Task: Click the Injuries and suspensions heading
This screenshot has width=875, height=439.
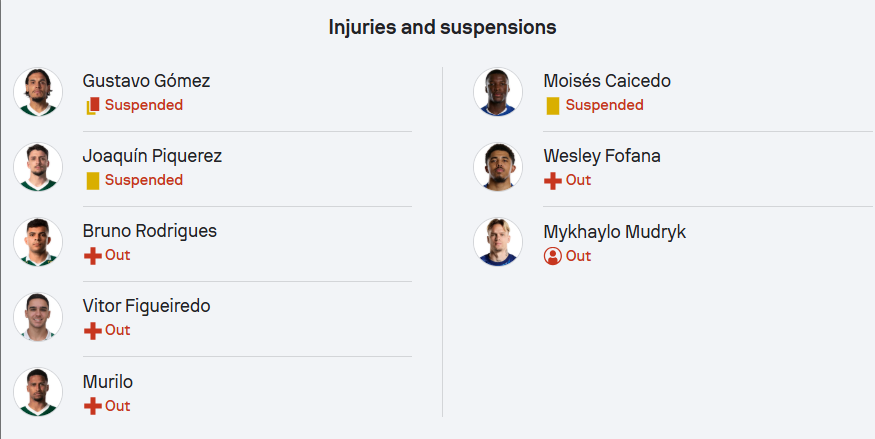Action: point(442,27)
